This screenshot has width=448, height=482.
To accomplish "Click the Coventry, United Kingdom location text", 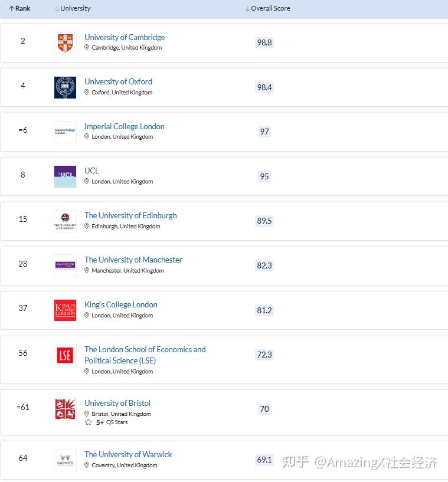I will tap(125, 465).
